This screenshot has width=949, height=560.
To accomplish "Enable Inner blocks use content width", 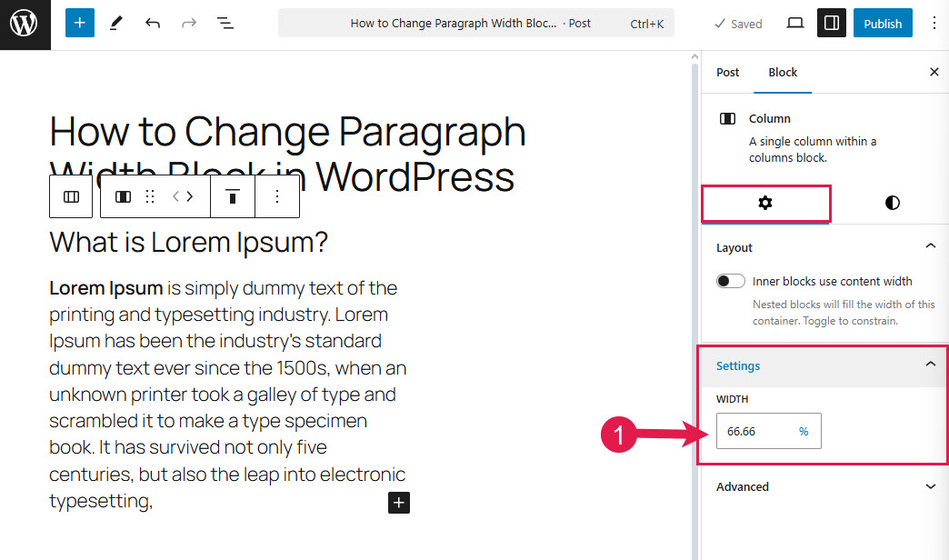I will (730, 280).
